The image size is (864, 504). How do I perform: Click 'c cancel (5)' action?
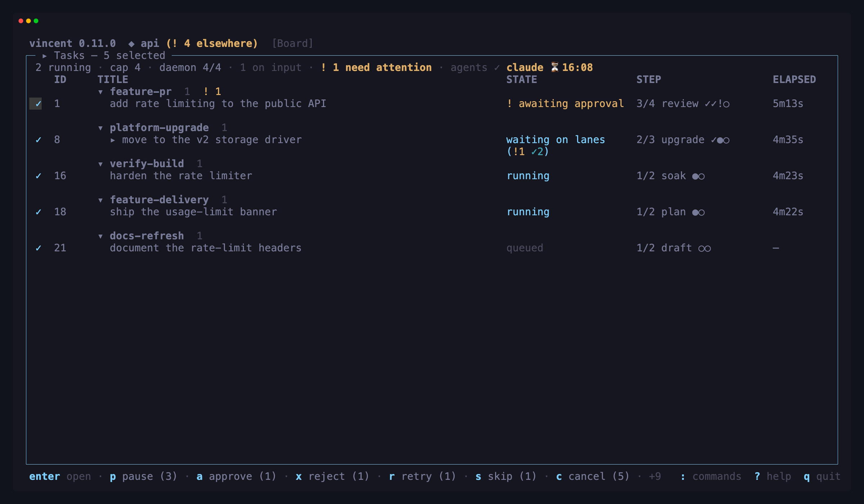pos(593,477)
